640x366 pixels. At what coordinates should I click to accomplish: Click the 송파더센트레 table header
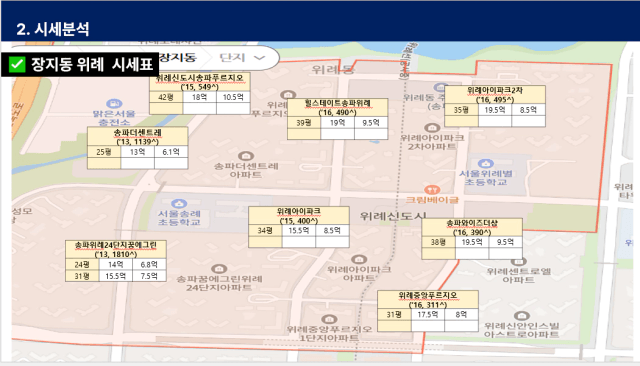(x=138, y=137)
